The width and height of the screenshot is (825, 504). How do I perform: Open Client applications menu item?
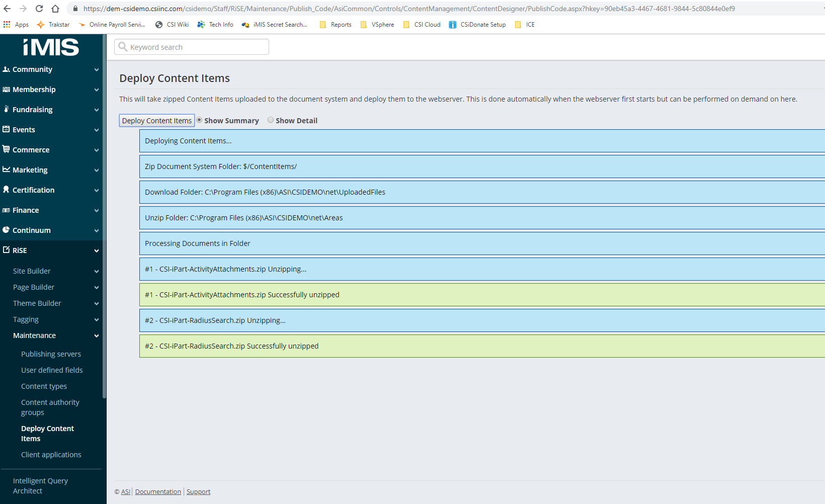[51, 455]
